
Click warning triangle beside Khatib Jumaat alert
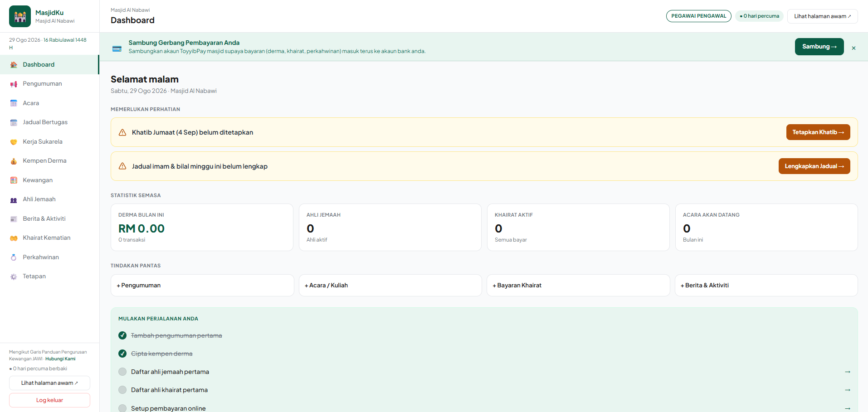122,132
